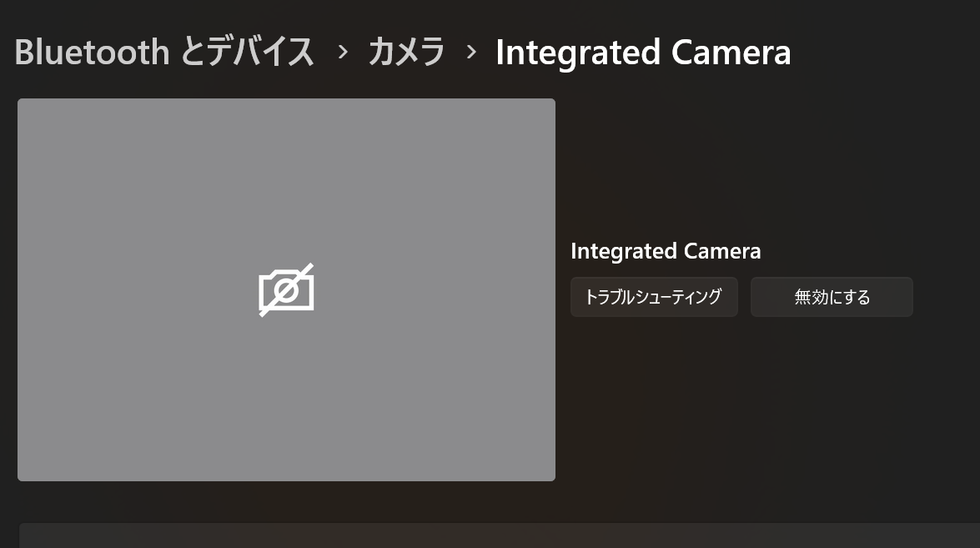
Task: Go back to the カメラ page
Action: (x=406, y=52)
